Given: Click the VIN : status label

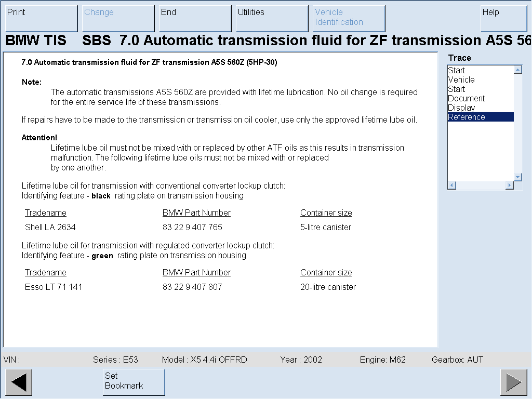Looking at the screenshot, I should 11,360.
